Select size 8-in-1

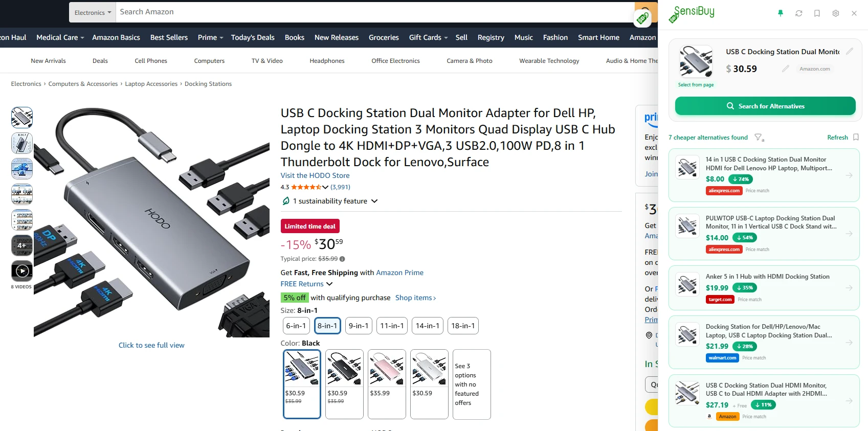pos(327,326)
